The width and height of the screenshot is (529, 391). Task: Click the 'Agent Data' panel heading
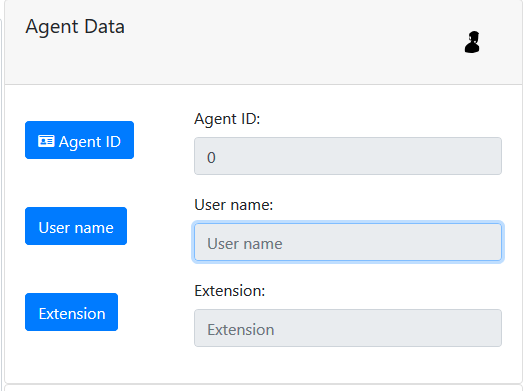click(75, 26)
